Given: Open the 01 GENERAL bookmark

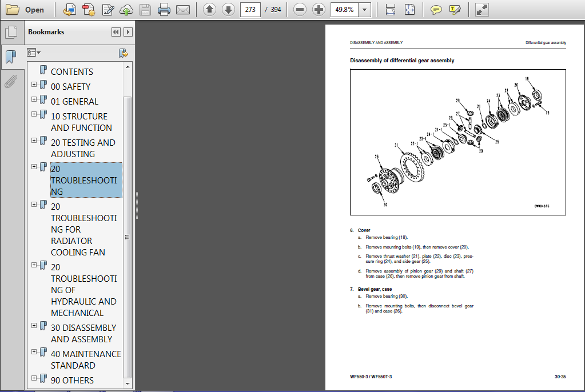Looking at the screenshot, I should [74, 102].
